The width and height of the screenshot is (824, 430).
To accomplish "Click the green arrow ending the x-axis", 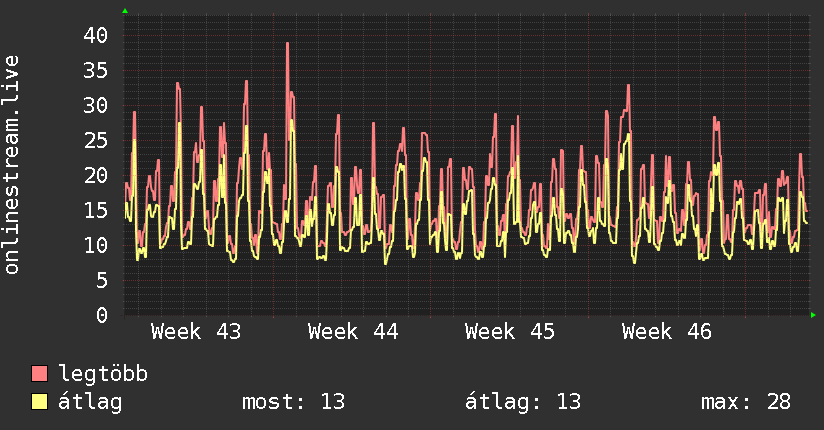I will click(813, 315).
